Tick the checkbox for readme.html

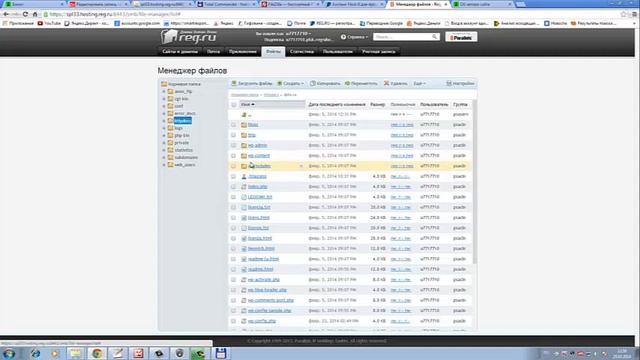(233, 269)
